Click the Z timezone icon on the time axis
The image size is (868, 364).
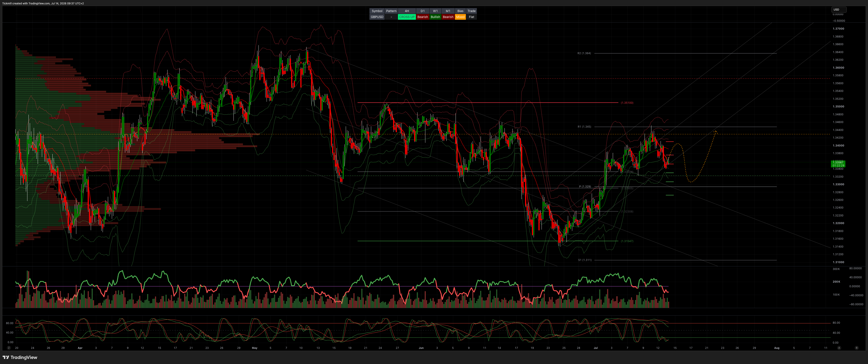(9, 348)
